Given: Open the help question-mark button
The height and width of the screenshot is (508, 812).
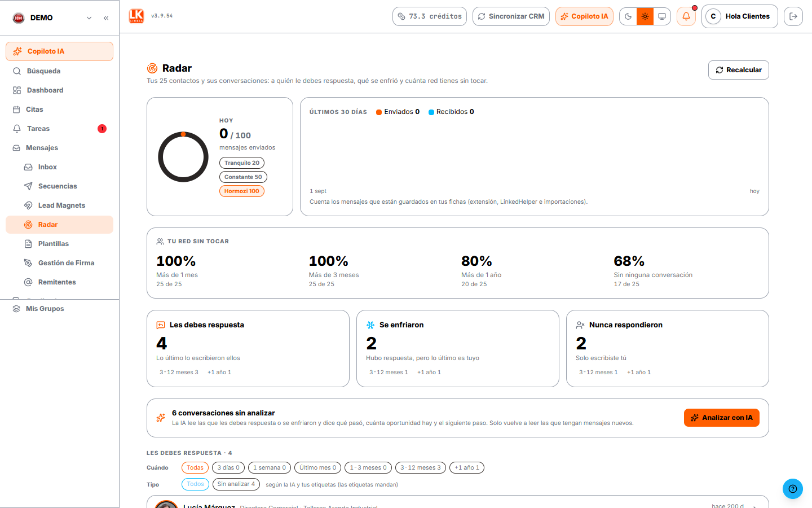Looking at the screenshot, I should tap(793, 489).
